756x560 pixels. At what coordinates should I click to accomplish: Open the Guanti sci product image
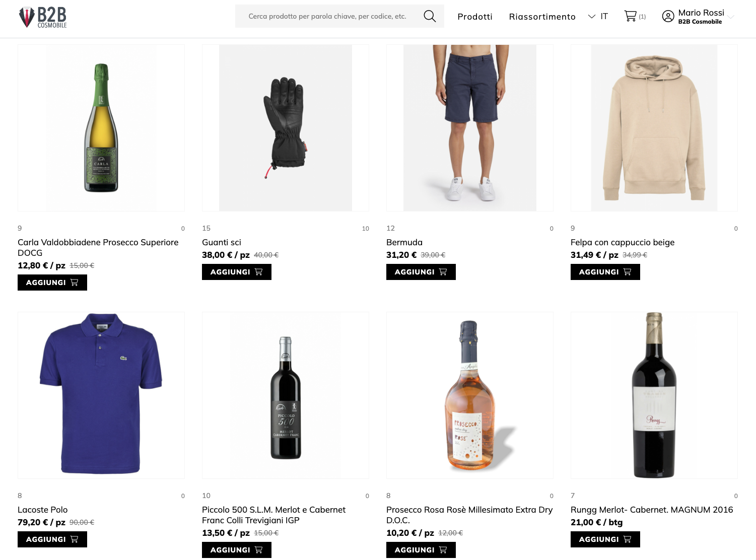tap(285, 128)
